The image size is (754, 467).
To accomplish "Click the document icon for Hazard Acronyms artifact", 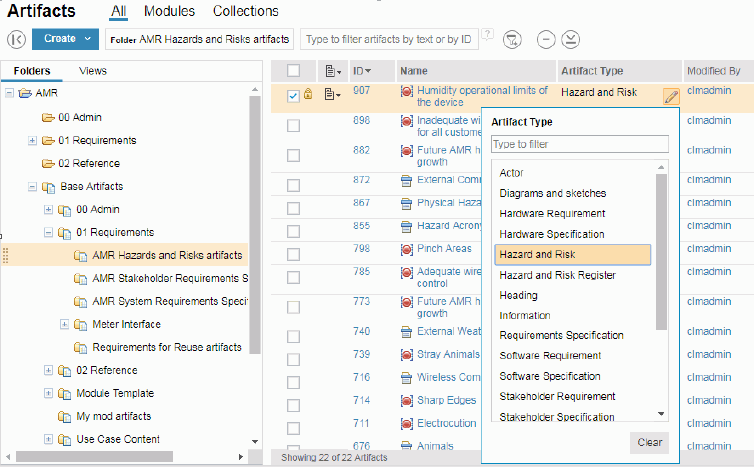I will coord(406,227).
